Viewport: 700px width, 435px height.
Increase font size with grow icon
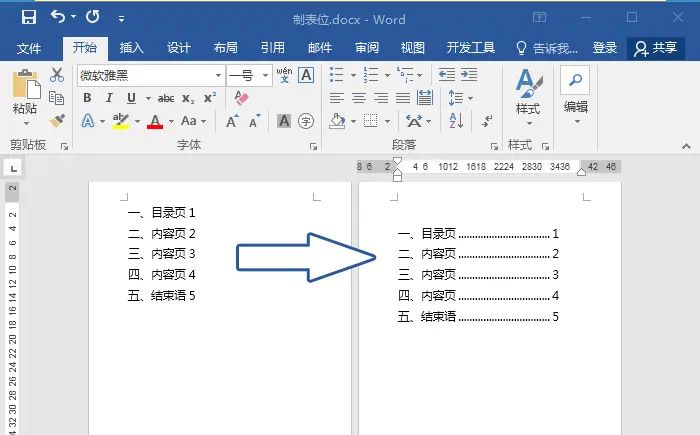tap(232, 121)
